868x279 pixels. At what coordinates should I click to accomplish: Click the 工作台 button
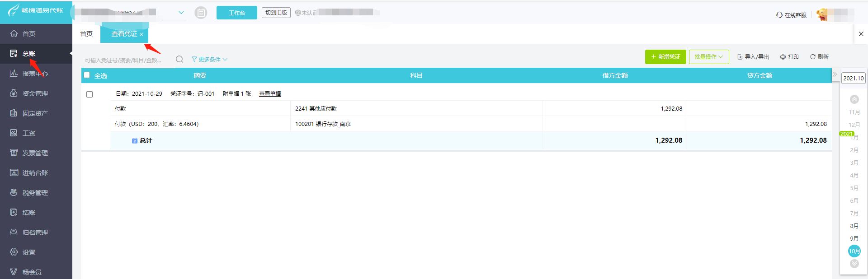237,13
